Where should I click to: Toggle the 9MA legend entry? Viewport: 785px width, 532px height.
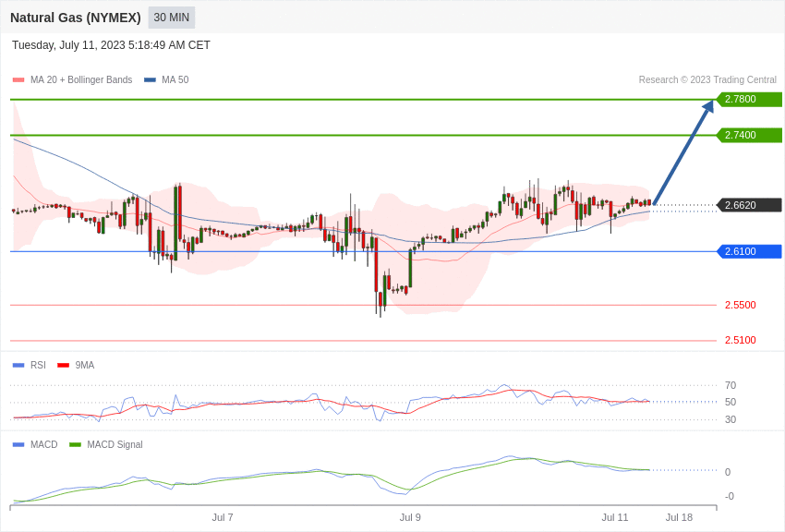[x=76, y=365]
